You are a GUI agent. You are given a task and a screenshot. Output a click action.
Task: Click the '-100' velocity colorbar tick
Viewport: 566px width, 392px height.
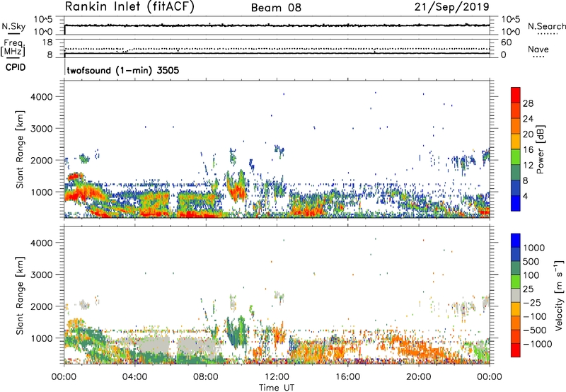(x=534, y=316)
